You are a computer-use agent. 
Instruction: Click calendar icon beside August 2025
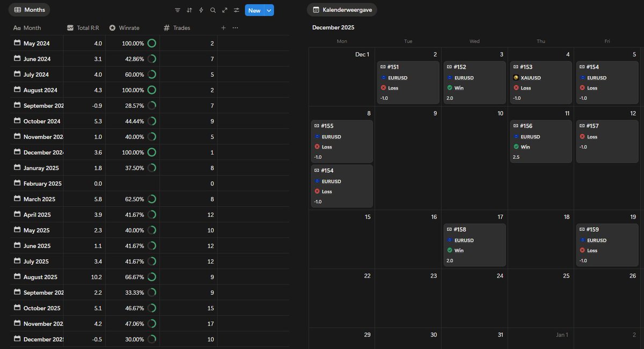17,277
